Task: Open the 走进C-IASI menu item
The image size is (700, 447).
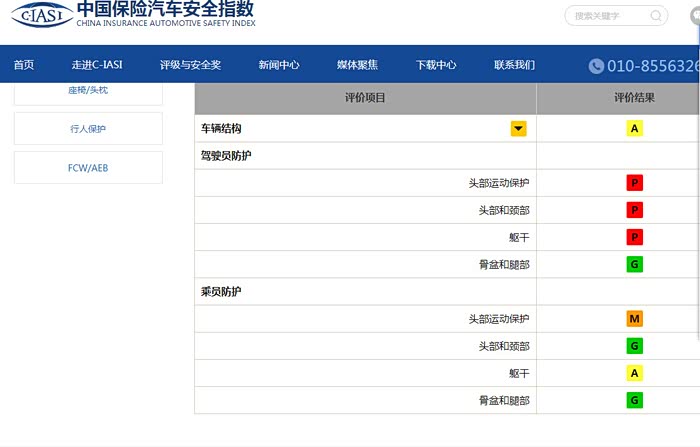Action: pyautogui.click(x=97, y=65)
